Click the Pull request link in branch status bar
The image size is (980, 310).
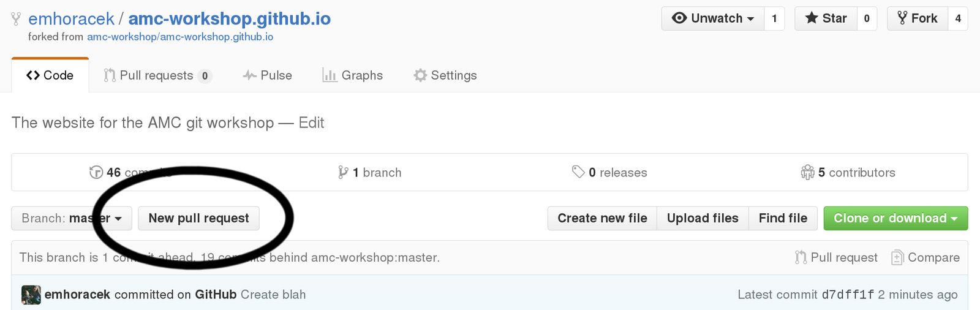[x=836, y=257]
